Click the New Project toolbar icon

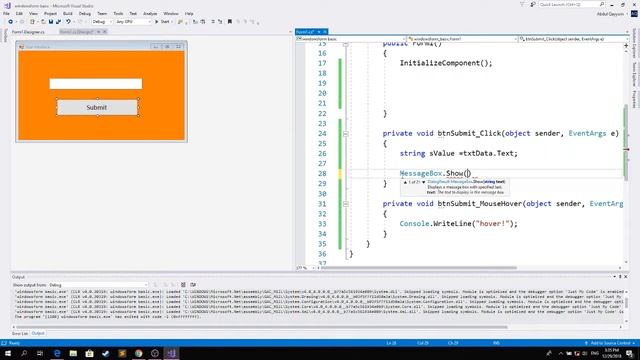32,22
